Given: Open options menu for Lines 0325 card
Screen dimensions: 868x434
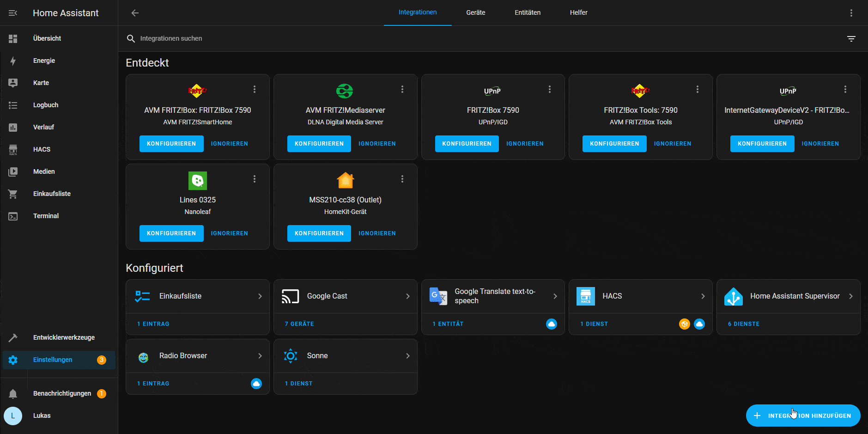Looking at the screenshot, I should pos(255,179).
